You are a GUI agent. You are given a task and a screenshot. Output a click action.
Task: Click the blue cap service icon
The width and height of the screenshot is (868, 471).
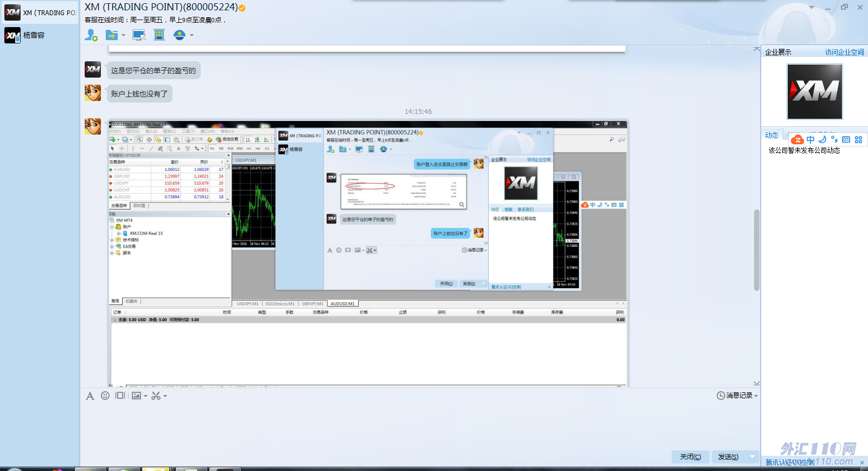pos(180,35)
